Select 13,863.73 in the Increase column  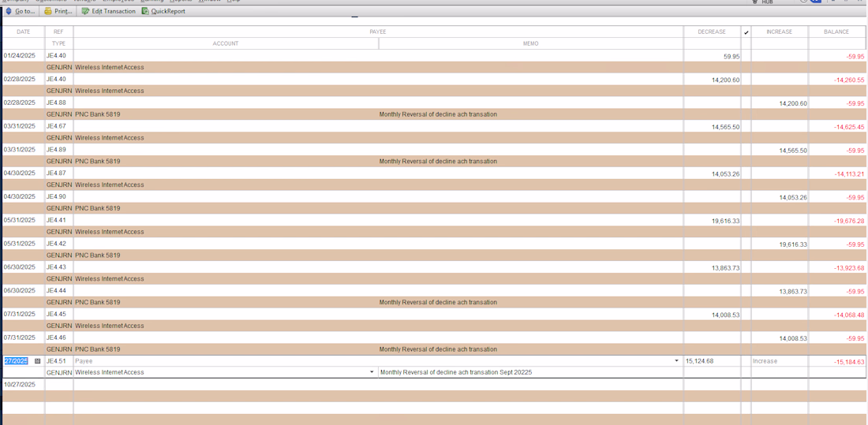click(793, 292)
